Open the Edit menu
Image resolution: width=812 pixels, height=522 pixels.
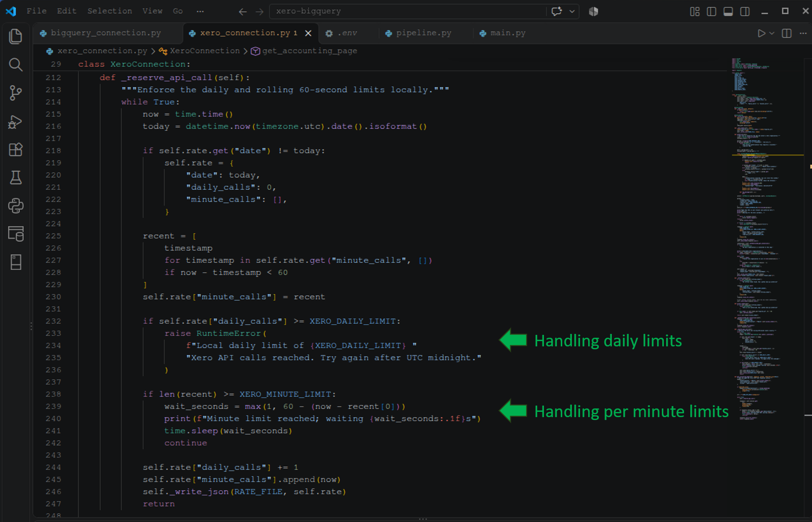(x=66, y=11)
